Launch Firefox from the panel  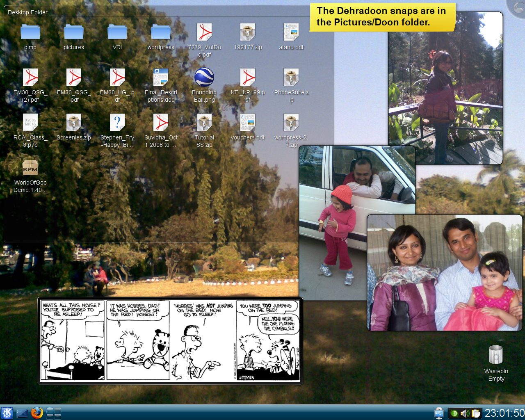pos(37,413)
